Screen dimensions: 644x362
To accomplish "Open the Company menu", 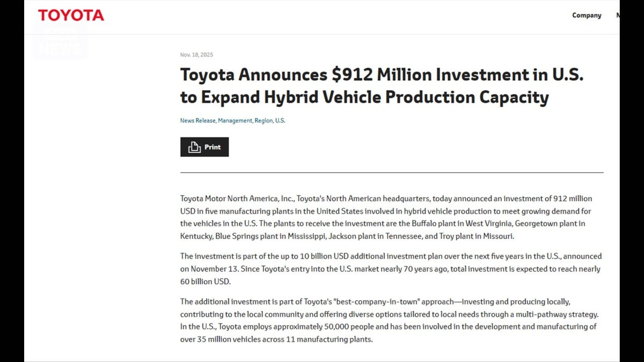I will click(x=587, y=16).
